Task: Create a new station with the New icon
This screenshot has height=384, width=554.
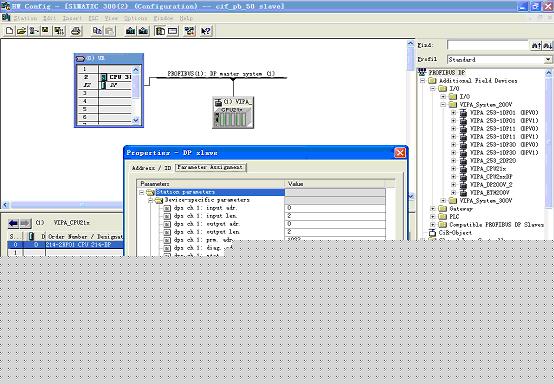Action: coord(10,31)
